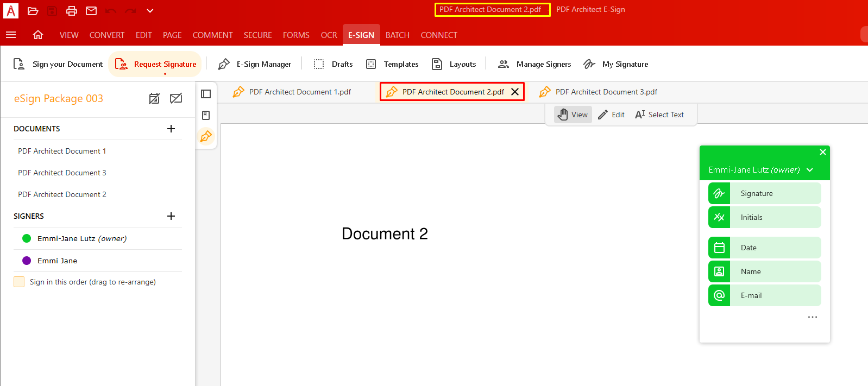Click the eSign Package 003 title
This screenshot has width=868, height=386.
pyautogui.click(x=59, y=98)
